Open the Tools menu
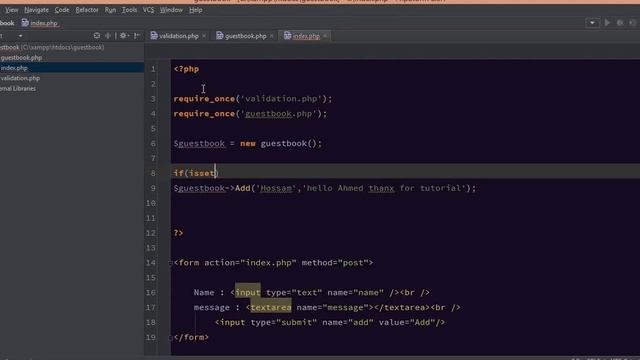 point(129,10)
